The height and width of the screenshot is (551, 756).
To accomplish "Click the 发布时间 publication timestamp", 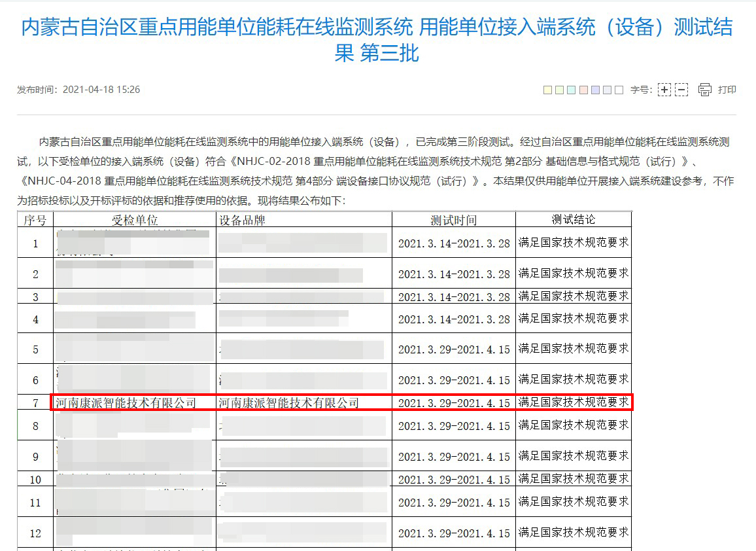I will (78, 90).
